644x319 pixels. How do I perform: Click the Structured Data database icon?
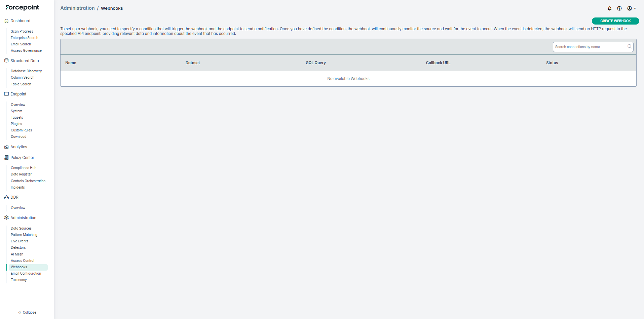(6, 61)
